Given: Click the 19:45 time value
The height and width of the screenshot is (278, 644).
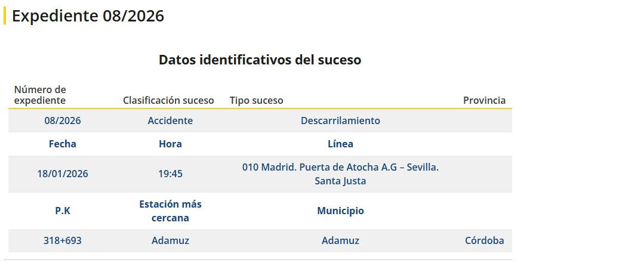Looking at the screenshot, I should click(x=170, y=174).
